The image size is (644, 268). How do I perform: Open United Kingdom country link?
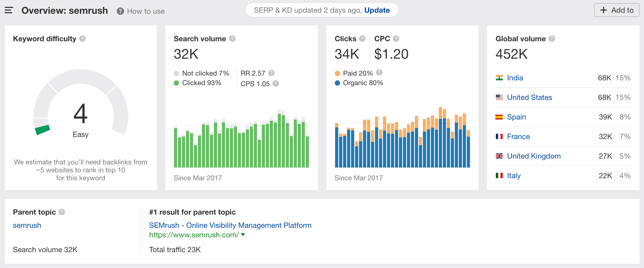(534, 156)
